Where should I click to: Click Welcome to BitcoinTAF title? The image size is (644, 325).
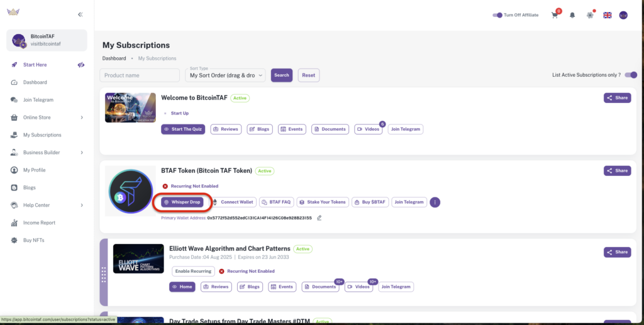point(194,98)
